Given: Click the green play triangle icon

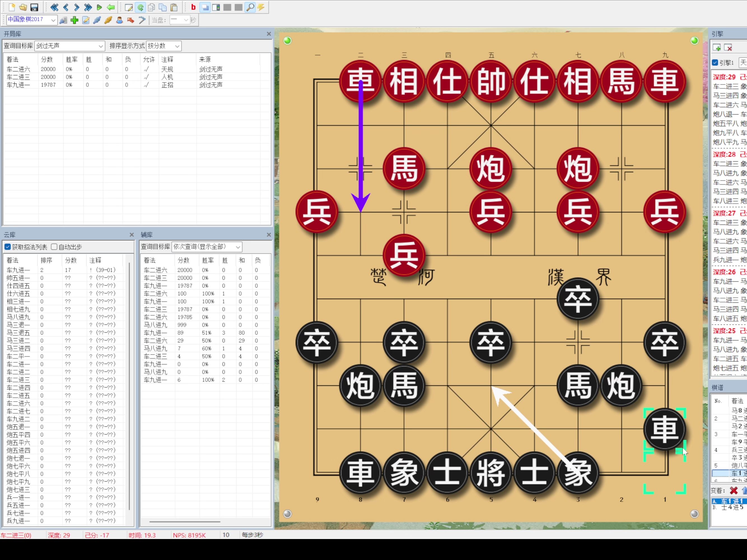Looking at the screenshot, I should pos(99,7).
